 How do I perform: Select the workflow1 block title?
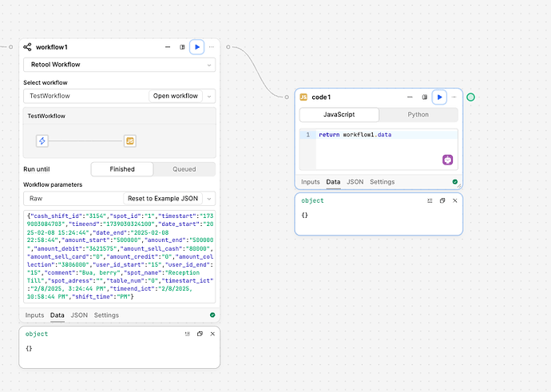tap(52, 47)
